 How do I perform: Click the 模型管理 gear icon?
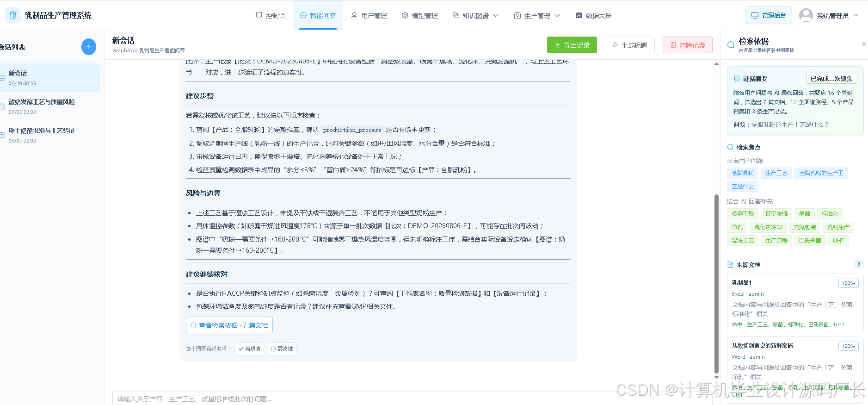click(x=405, y=15)
